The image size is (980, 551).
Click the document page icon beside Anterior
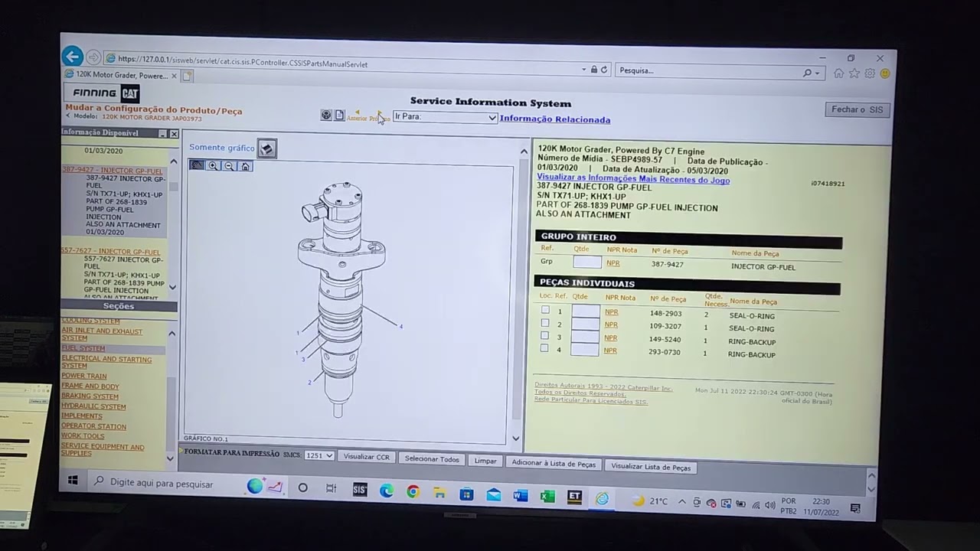[339, 115]
